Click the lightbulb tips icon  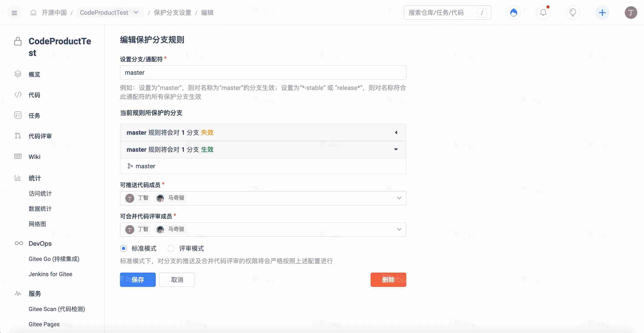[x=572, y=13]
